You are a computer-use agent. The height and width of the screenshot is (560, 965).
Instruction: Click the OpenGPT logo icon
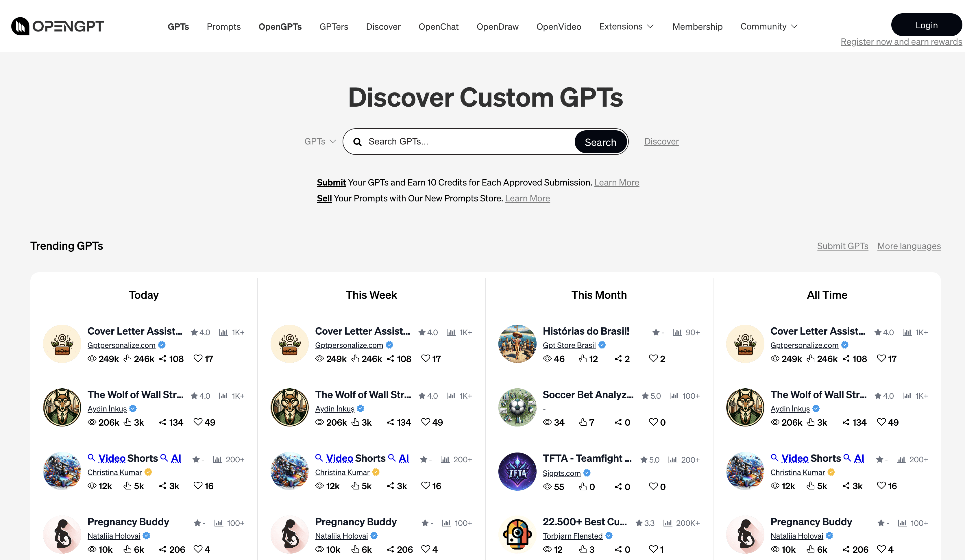coord(20,26)
